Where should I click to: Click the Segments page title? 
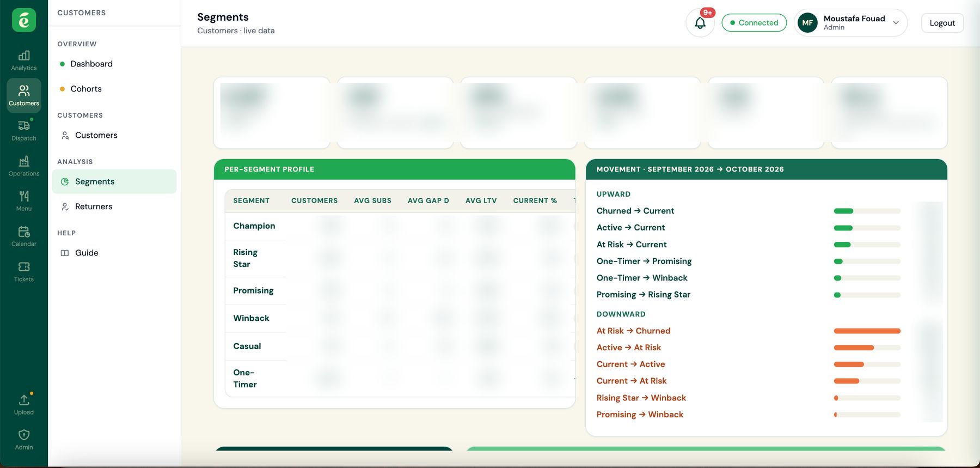click(223, 17)
